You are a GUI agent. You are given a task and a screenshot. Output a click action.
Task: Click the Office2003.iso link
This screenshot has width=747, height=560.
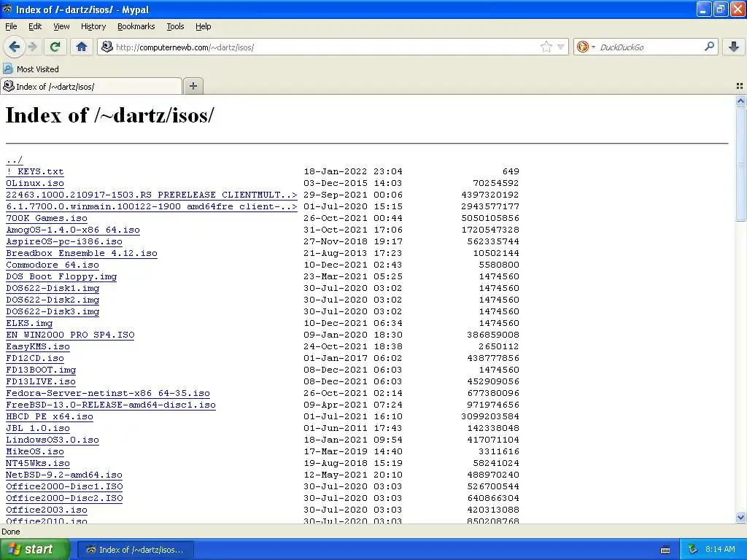[47, 510]
